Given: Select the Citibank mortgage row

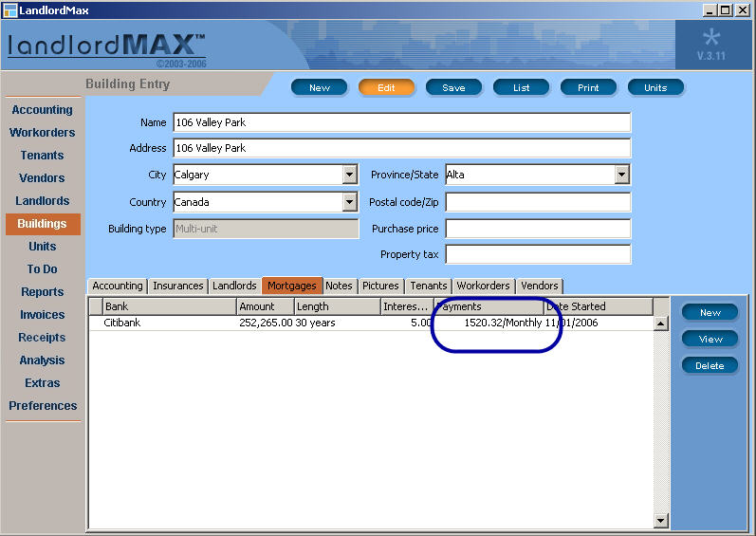Looking at the screenshot, I should [x=371, y=323].
